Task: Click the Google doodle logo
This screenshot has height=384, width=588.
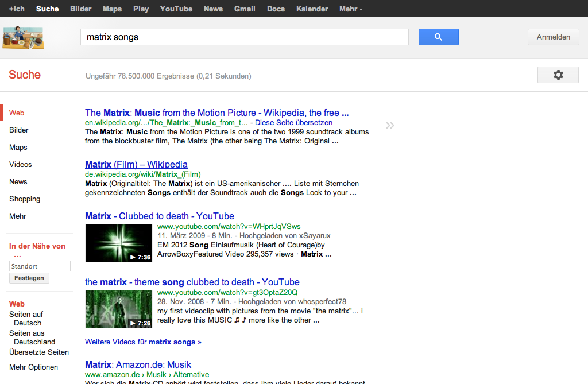Action: pos(23,37)
